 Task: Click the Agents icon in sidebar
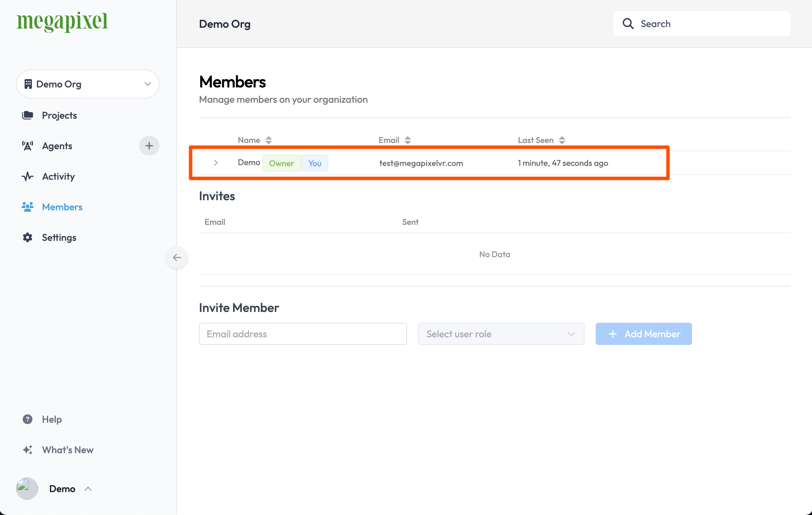click(28, 145)
